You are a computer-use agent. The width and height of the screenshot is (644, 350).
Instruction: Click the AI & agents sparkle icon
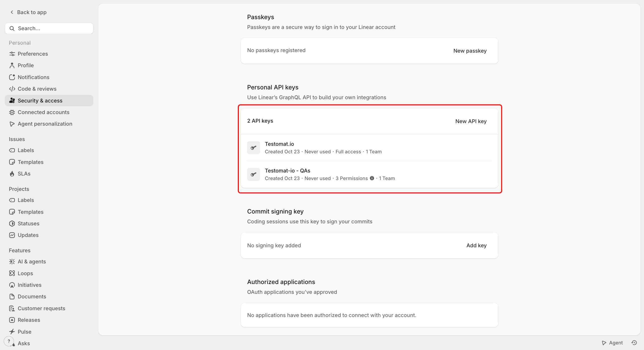point(12,262)
